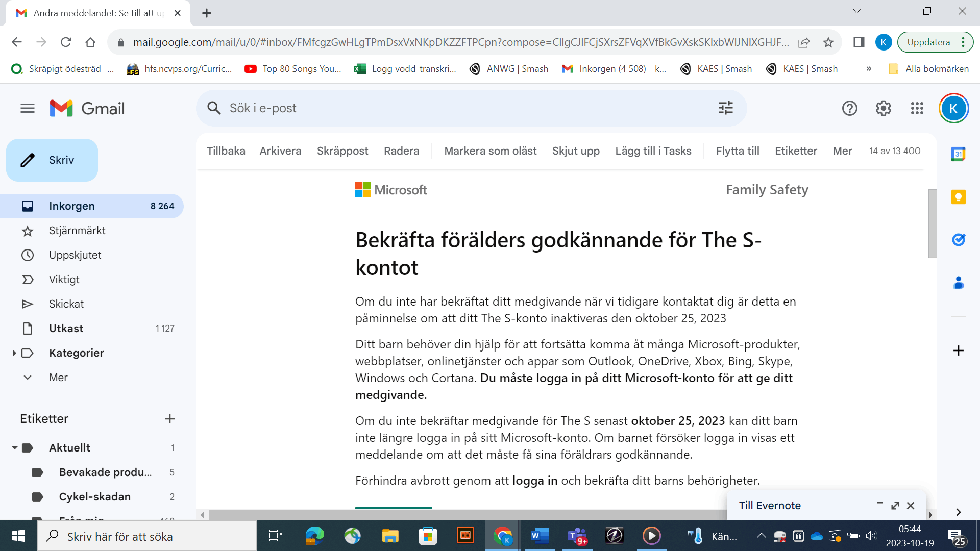Image resolution: width=980 pixels, height=551 pixels.
Task: Open Google Keep side panel
Action: (x=958, y=197)
